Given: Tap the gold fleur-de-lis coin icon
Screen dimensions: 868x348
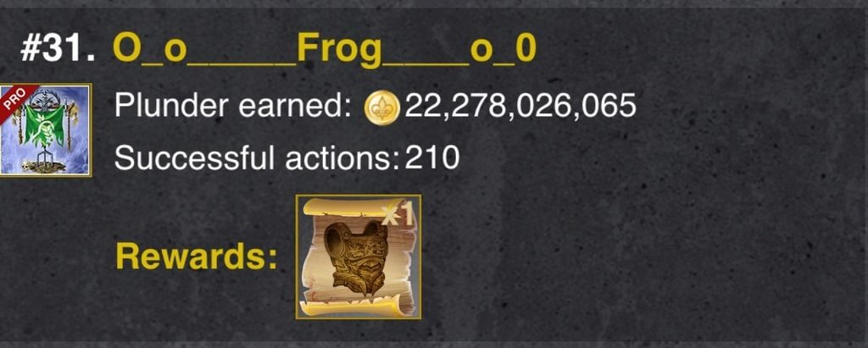Looking at the screenshot, I should 382,108.
